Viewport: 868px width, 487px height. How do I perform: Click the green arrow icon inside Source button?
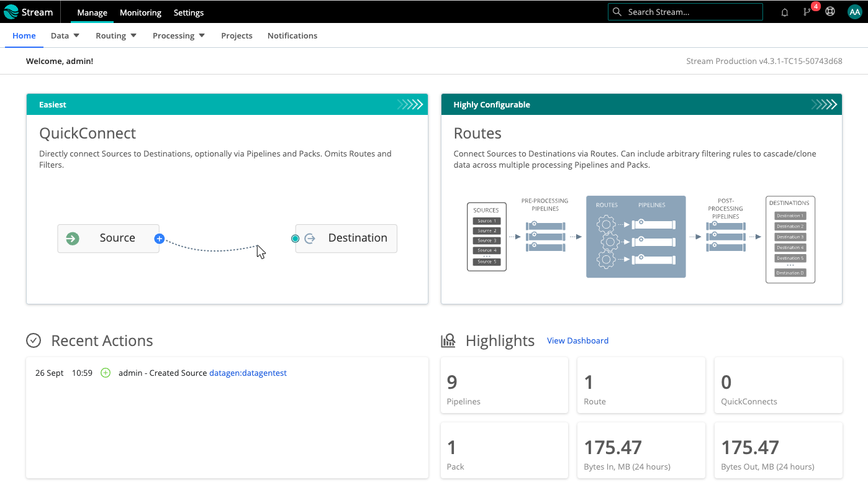(x=72, y=238)
